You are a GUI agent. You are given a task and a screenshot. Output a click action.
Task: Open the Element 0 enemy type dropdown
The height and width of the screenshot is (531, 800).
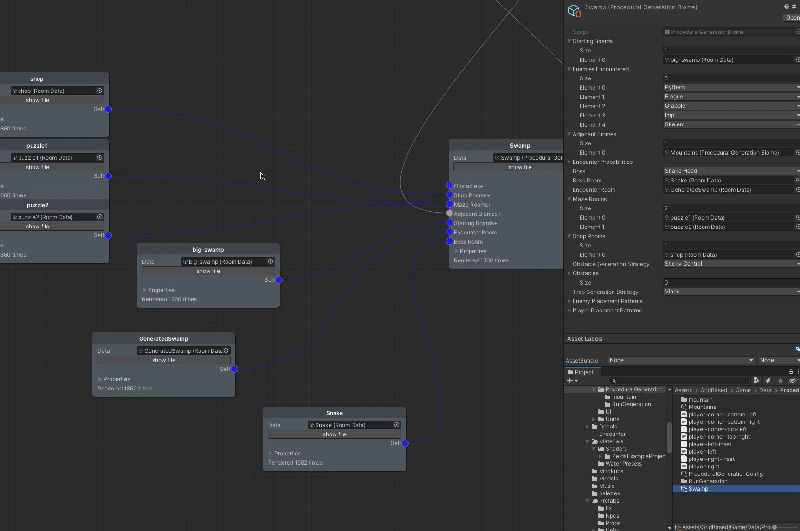point(730,88)
